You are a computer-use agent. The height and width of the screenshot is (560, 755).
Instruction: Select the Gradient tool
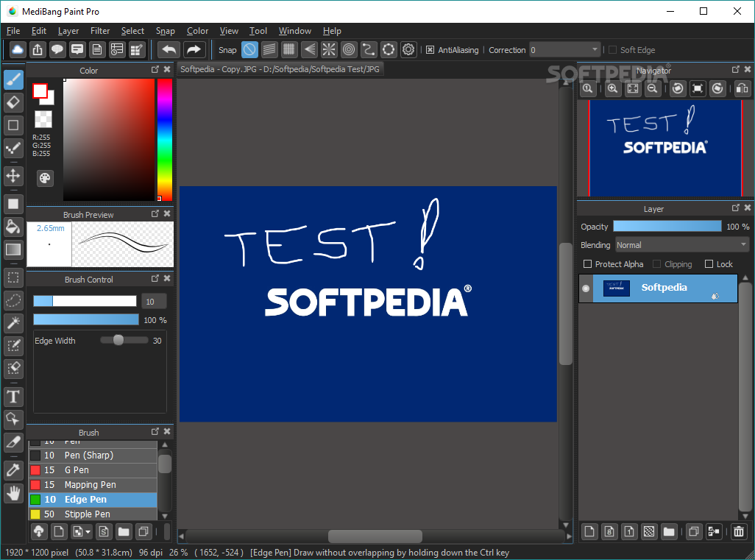(13, 249)
